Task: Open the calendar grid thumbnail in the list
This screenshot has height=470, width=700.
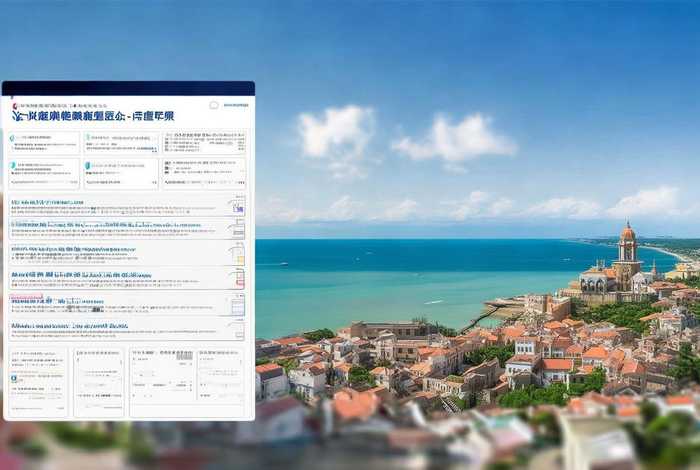Action: (238, 306)
